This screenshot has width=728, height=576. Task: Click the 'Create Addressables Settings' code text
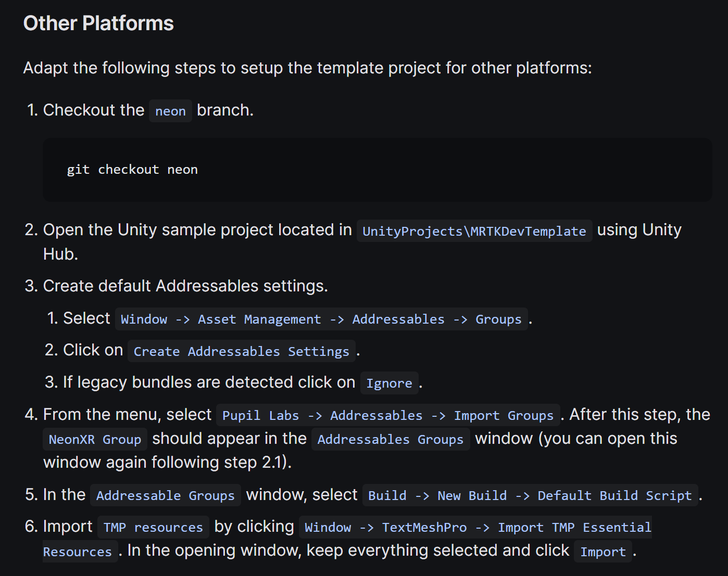(x=241, y=351)
